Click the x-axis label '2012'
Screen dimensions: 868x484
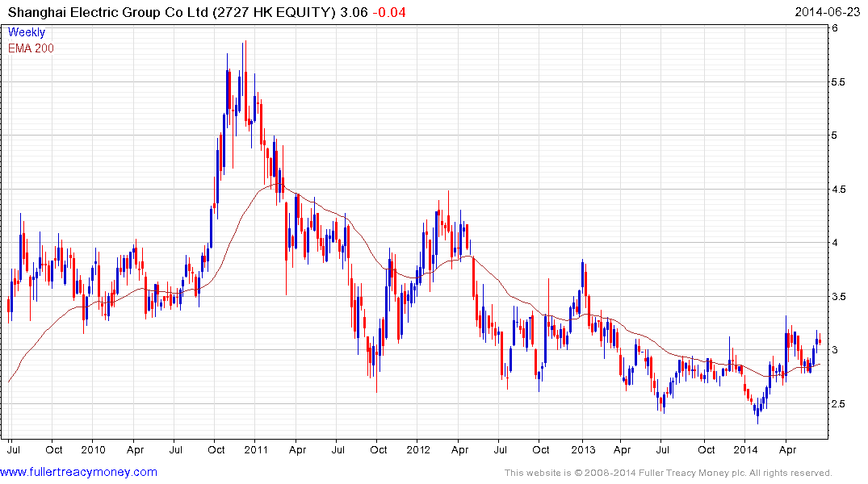pos(418,449)
